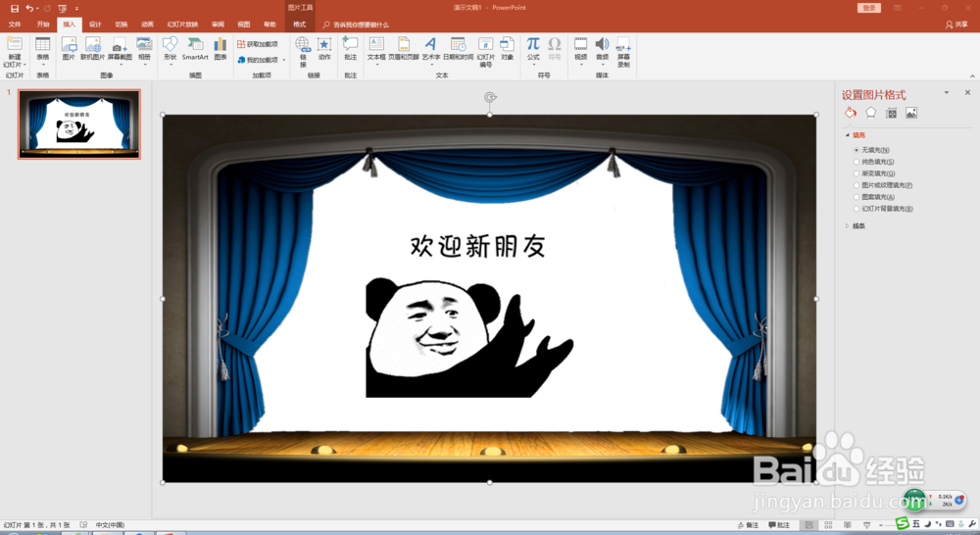Click the 备注 notes button in status bar
980x535 pixels.
(x=748, y=525)
